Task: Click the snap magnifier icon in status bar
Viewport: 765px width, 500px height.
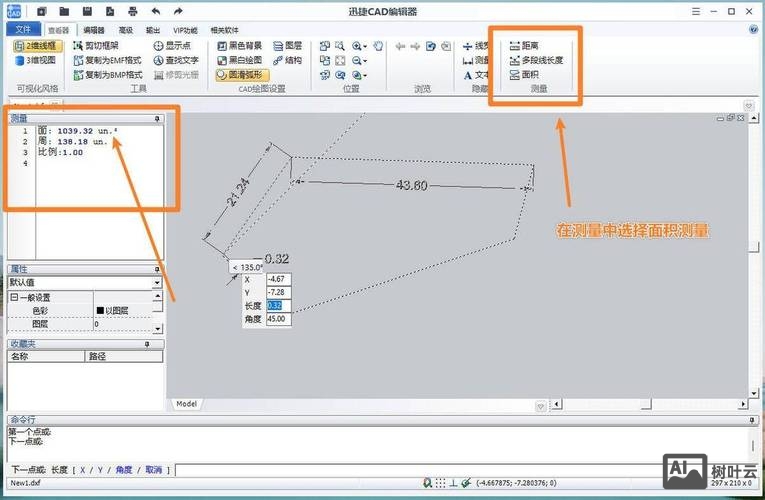Action: [x=427, y=483]
